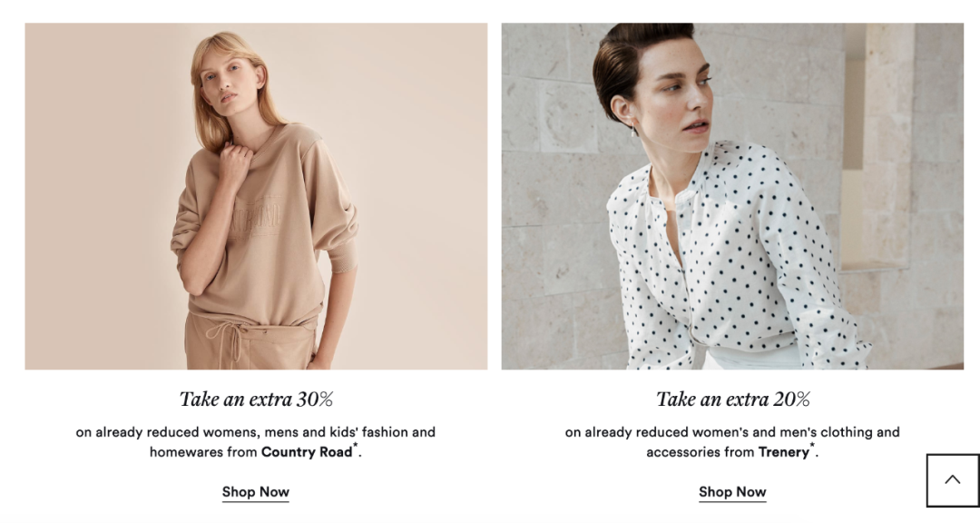
Task: Click the 'Take an extra 20%' heading
Action: 732,400
